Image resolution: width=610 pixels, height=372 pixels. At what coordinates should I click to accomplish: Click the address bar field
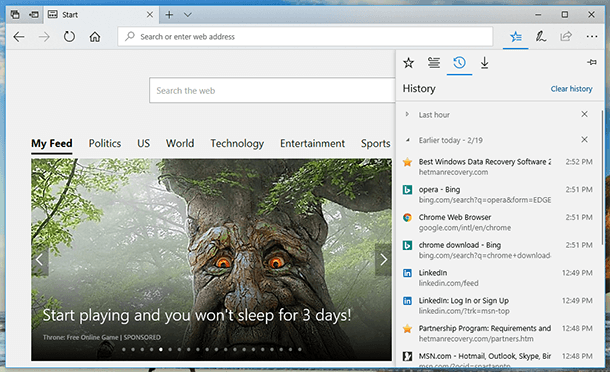point(305,37)
